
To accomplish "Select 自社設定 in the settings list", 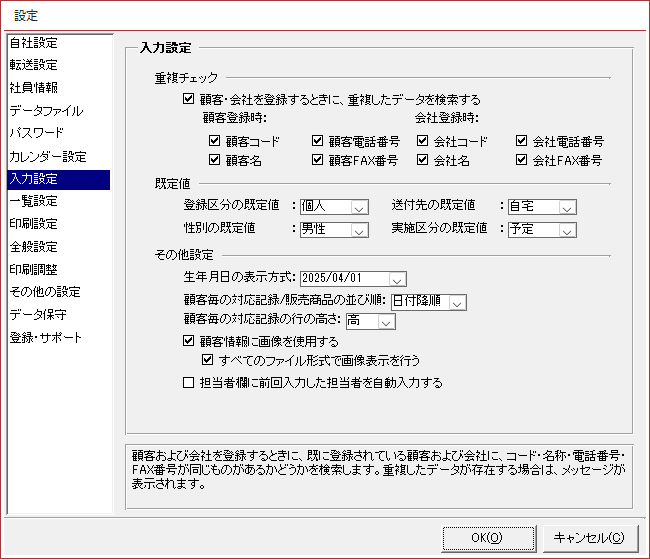I will click(34, 43).
